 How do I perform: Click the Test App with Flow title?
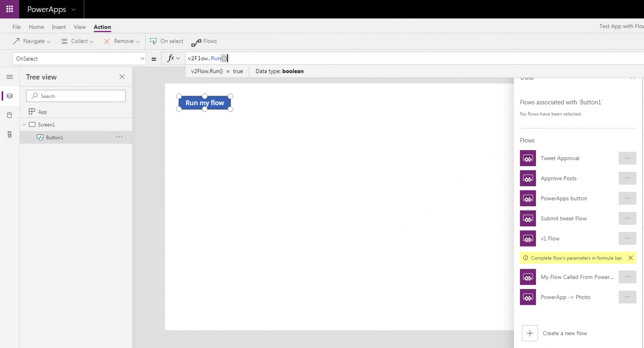pos(621,26)
